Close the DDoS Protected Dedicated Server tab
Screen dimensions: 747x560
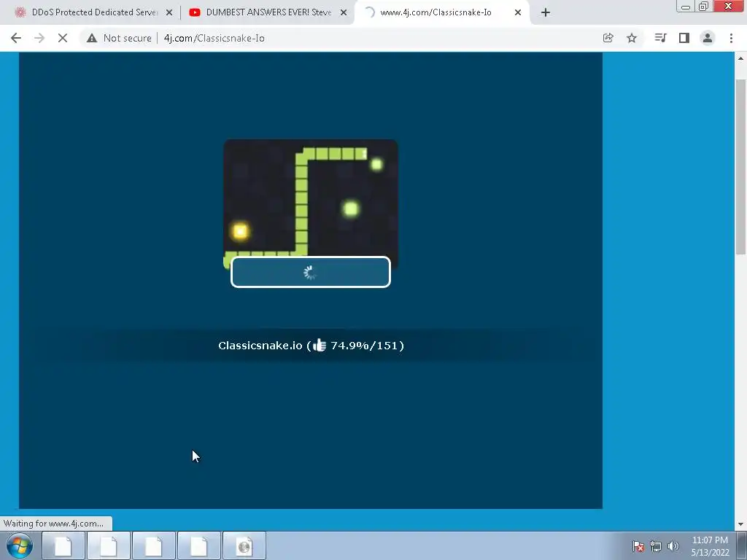169,12
